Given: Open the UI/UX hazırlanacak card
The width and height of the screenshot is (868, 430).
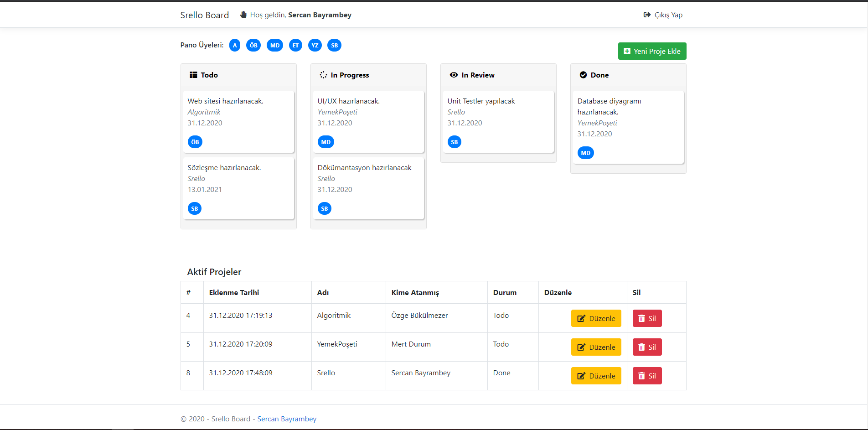Looking at the screenshot, I should pos(368,122).
